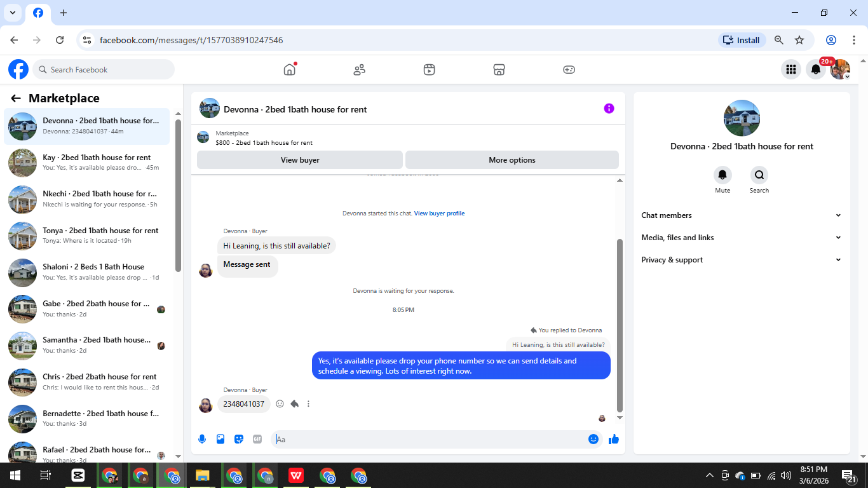The image size is (868, 488).
Task: Send a thumbs up like
Action: pyautogui.click(x=614, y=439)
